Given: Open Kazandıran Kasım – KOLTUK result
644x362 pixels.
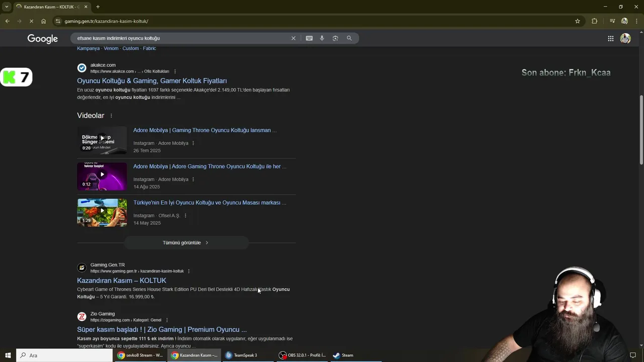Looking at the screenshot, I should coord(121,281).
